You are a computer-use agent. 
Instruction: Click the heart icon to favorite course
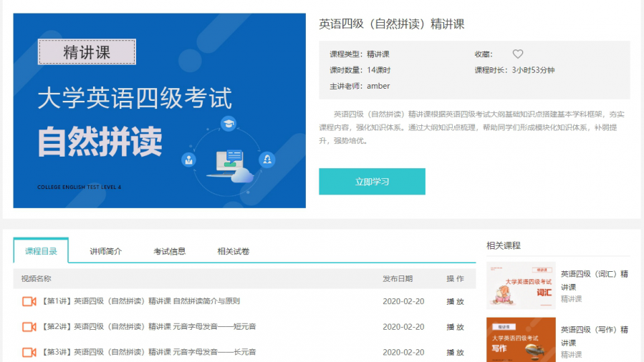click(x=518, y=54)
